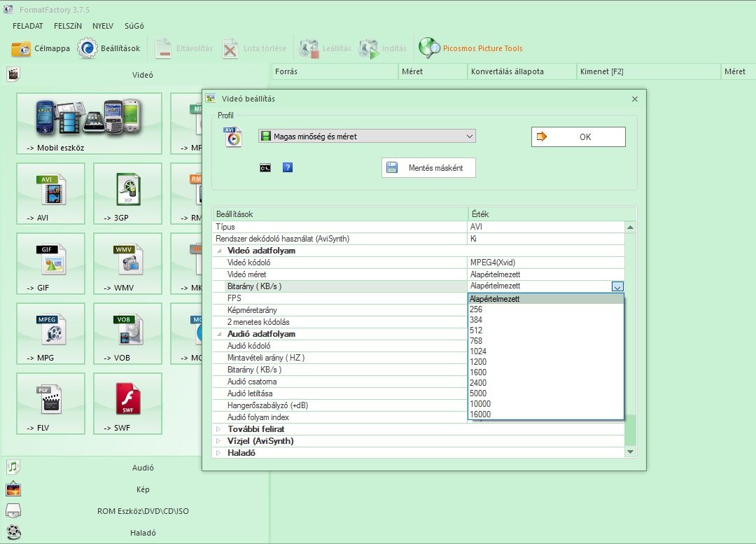Click the Haladó film reel icon

point(14,532)
